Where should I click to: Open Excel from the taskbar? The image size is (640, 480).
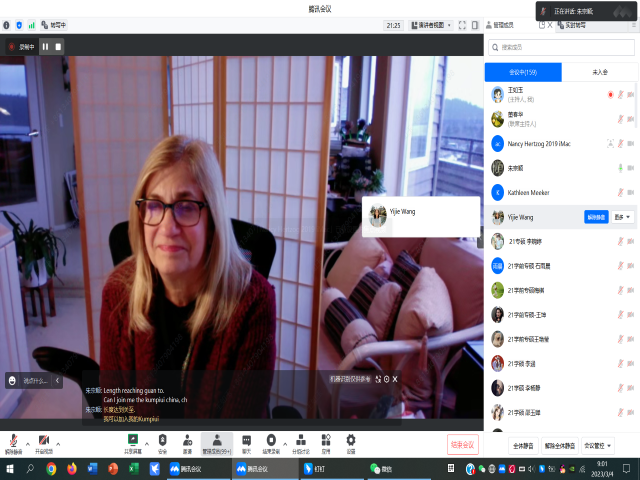pos(133,469)
